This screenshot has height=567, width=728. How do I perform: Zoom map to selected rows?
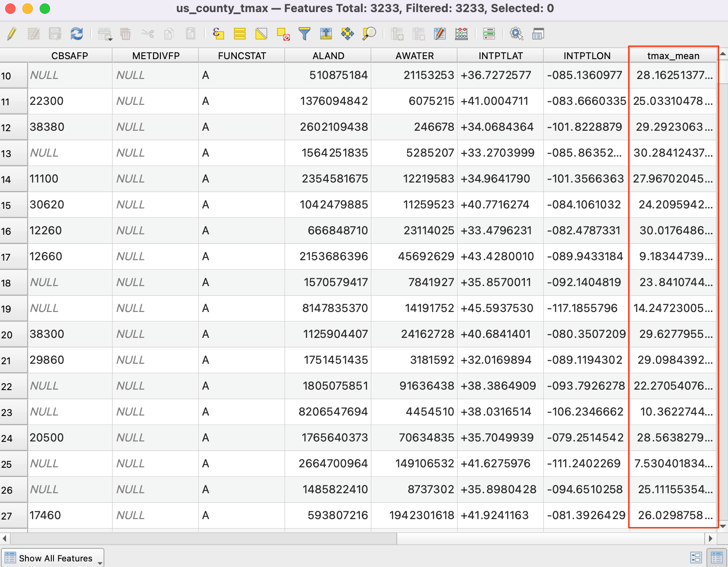pyautogui.click(x=369, y=34)
